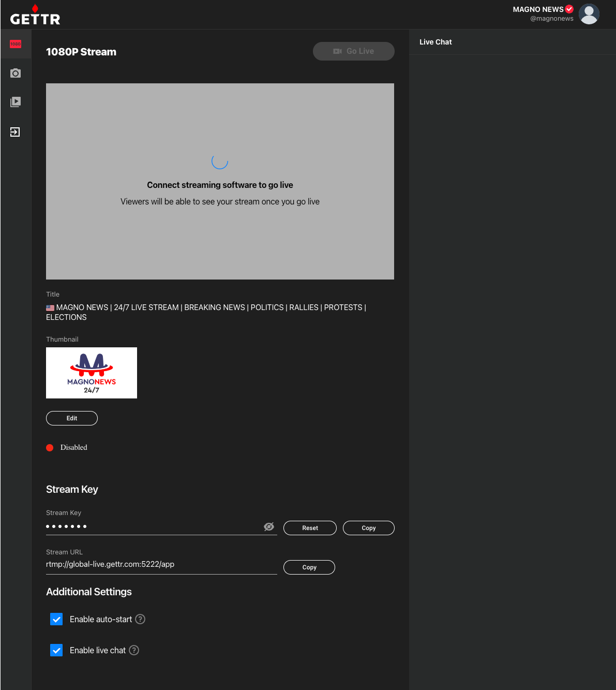Open the video library icon in the sidebar

point(16,102)
